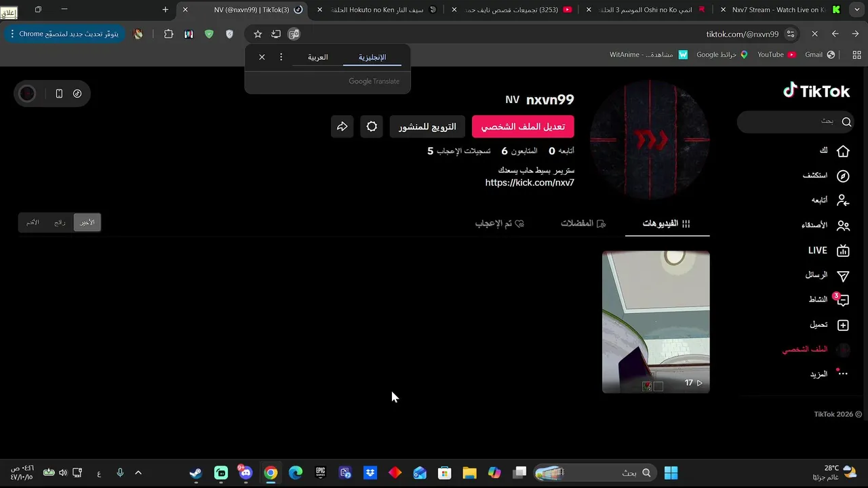Screen dimensions: 868x488
Task: Stop loading page with the X button
Action: (815, 34)
